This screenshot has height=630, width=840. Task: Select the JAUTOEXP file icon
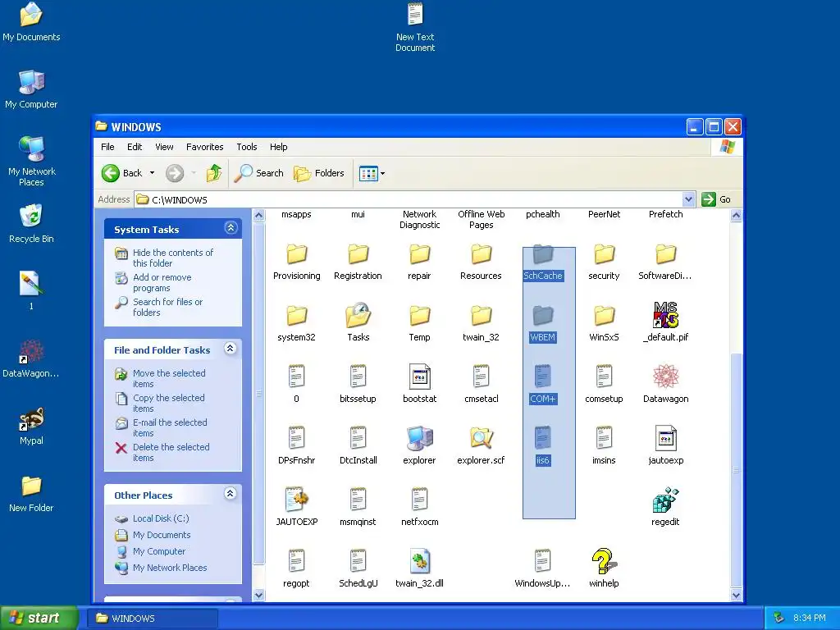(x=296, y=500)
